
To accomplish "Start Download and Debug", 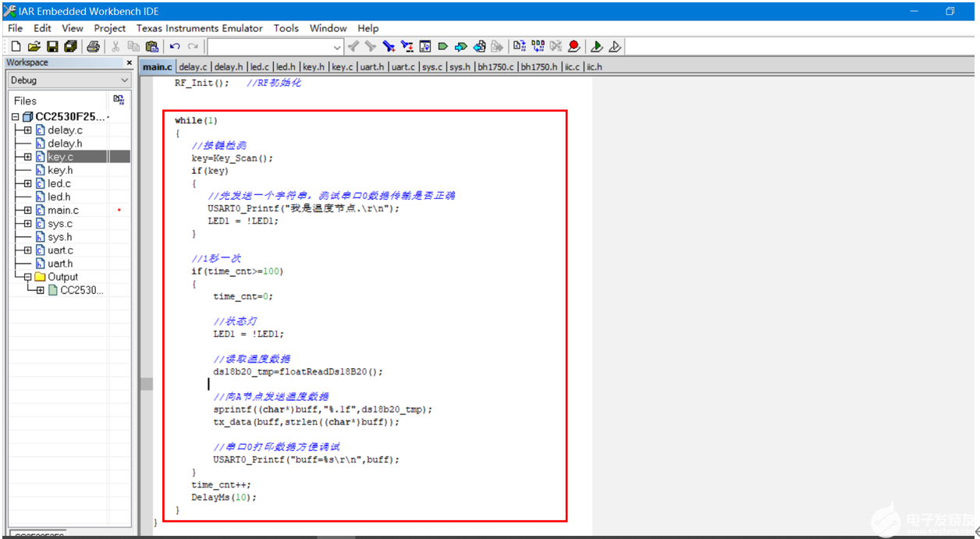I will point(596,46).
